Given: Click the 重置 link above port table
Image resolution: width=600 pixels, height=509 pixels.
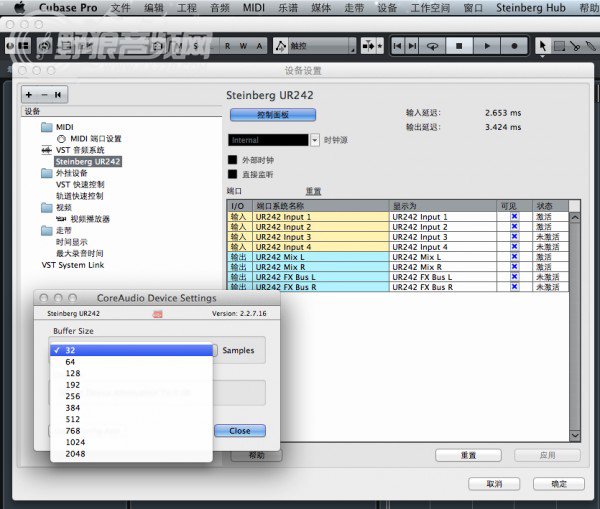Looking at the screenshot, I should (x=313, y=191).
